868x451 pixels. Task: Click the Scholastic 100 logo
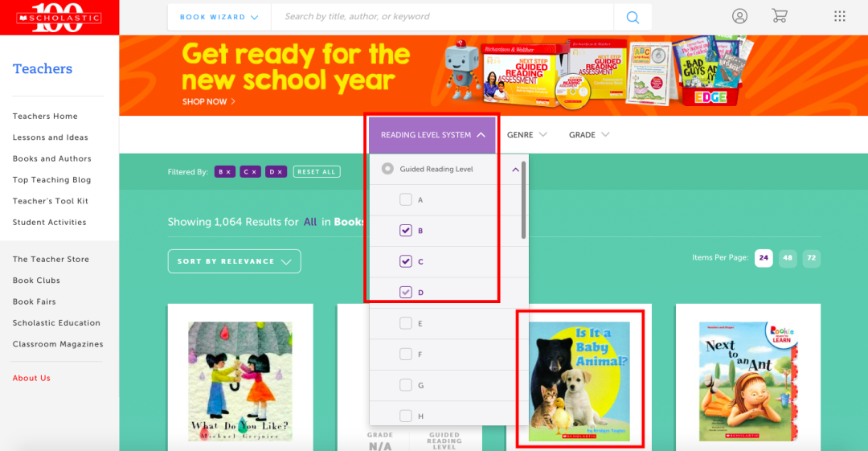point(59,18)
